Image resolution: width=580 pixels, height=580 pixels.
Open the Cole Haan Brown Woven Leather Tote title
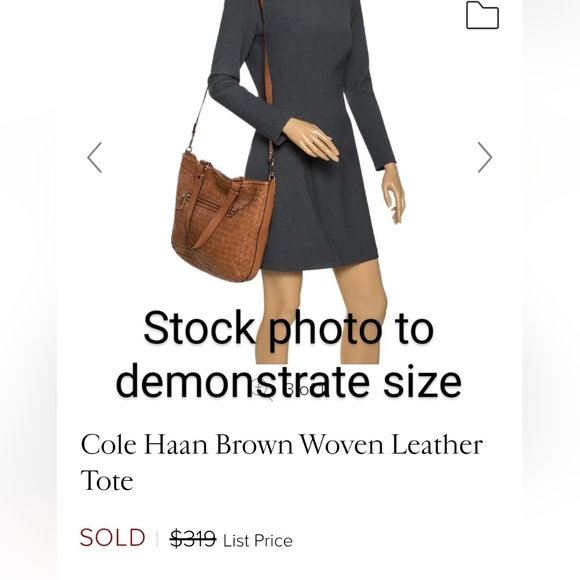point(282,462)
